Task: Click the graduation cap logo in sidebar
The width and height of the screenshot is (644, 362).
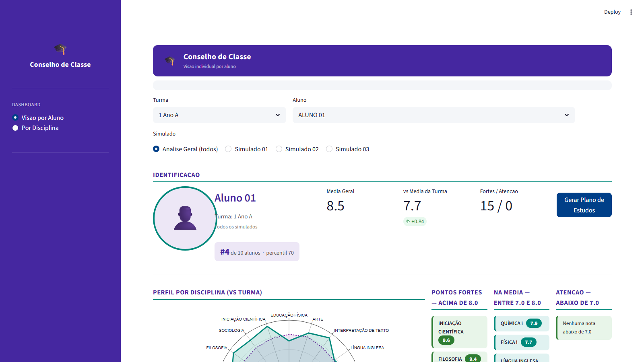Action: point(60,49)
